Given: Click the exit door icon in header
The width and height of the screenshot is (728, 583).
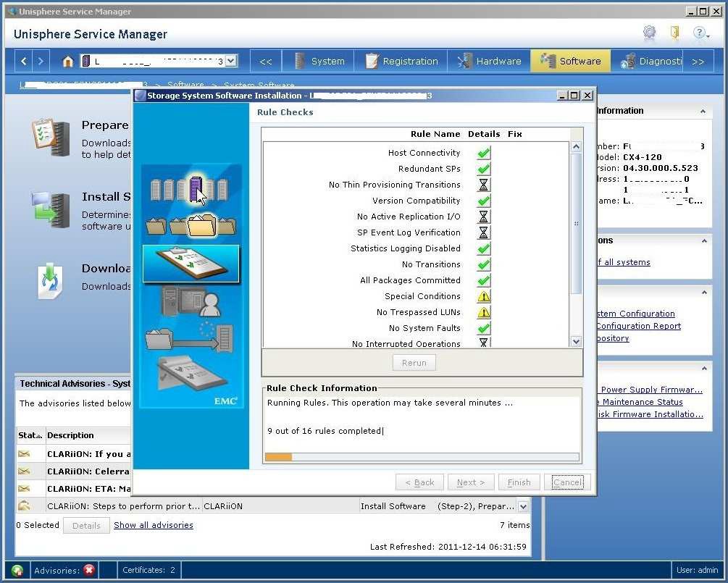Looking at the screenshot, I should [x=674, y=33].
